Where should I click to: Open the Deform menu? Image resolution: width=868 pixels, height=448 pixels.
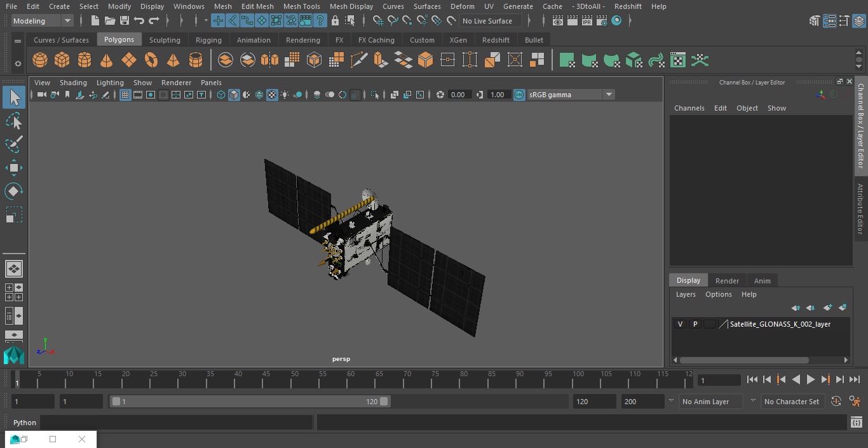coord(463,6)
